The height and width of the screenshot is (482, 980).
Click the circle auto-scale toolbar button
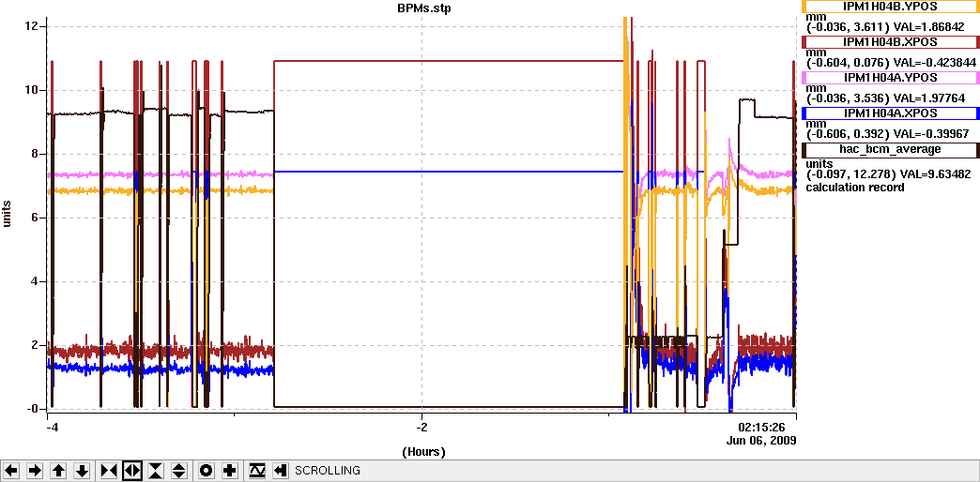pos(207,470)
